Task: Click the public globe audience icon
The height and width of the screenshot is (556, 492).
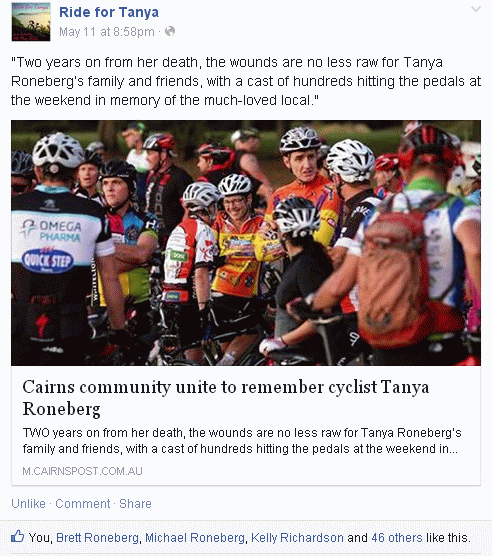Action: pyautogui.click(x=170, y=31)
